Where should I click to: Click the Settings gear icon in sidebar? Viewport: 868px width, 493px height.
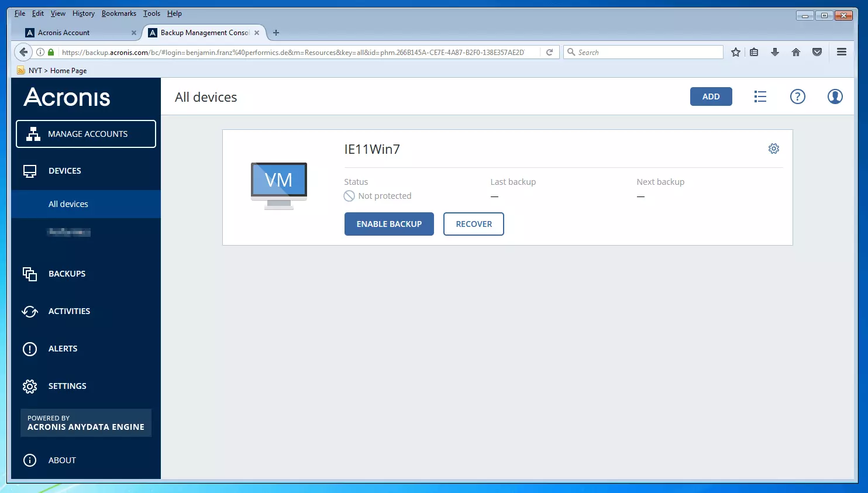tap(30, 386)
